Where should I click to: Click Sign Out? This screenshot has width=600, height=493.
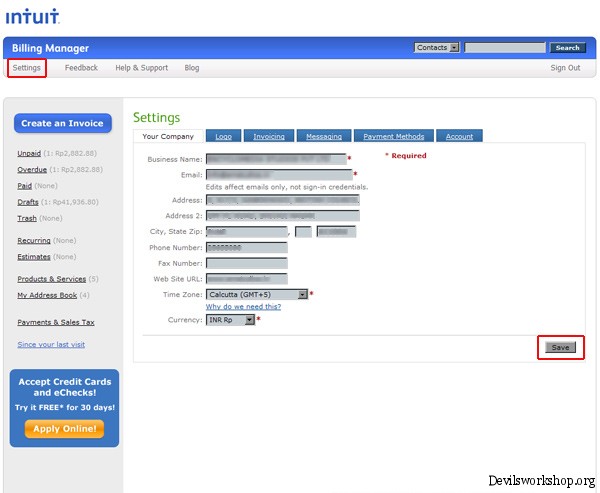pyautogui.click(x=565, y=68)
